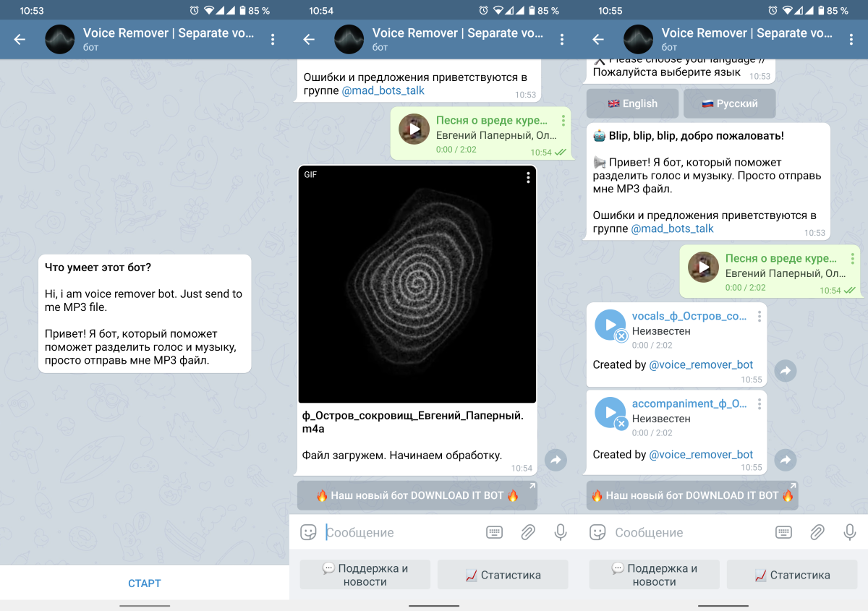Viewport: 868px width, 611px height.
Task: Open bot avatar on 10:54 screen
Action: (349, 40)
